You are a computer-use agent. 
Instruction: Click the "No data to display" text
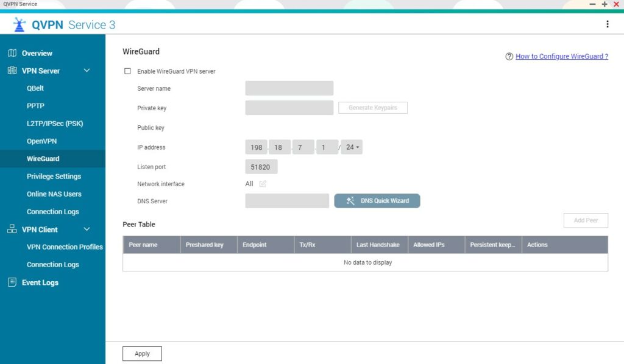[x=367, y=262]
